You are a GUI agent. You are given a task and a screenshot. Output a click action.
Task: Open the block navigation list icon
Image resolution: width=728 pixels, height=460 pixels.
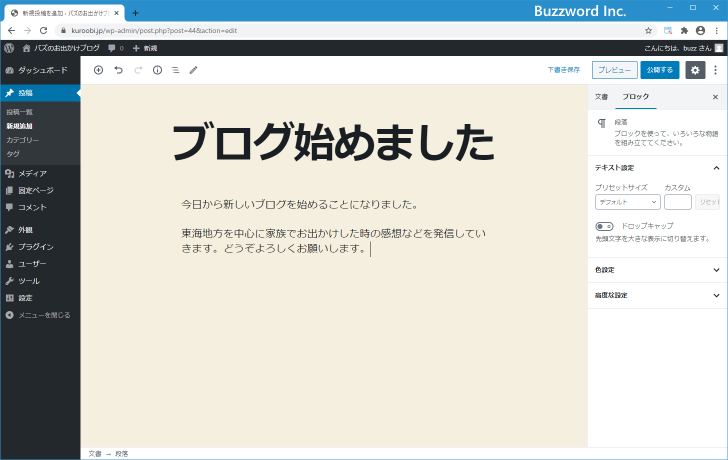click(x=176, y=70)
